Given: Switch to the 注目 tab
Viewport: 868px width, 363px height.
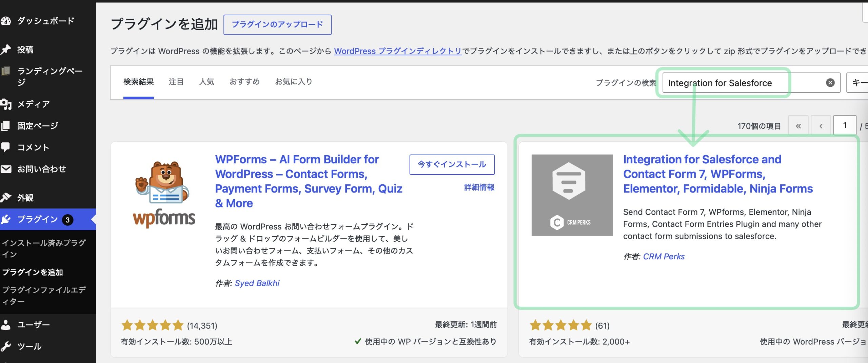Looking at the screenshot, I should click(176, 82).
